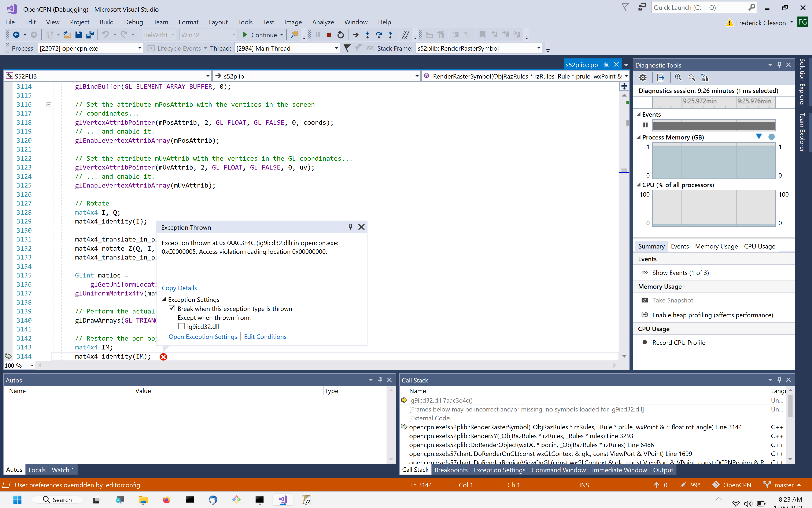Zoom out on the diagnostics timeline

click(x=691, y=78)
